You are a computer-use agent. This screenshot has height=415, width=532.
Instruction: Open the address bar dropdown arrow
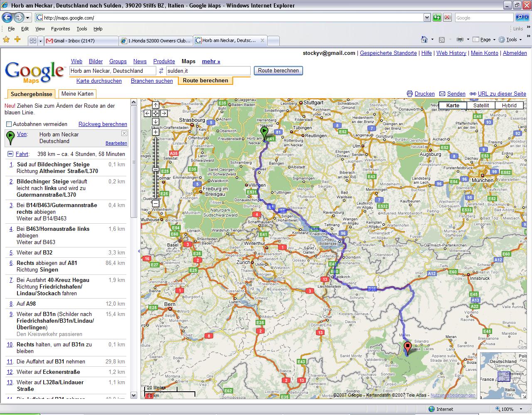[427, 17]
